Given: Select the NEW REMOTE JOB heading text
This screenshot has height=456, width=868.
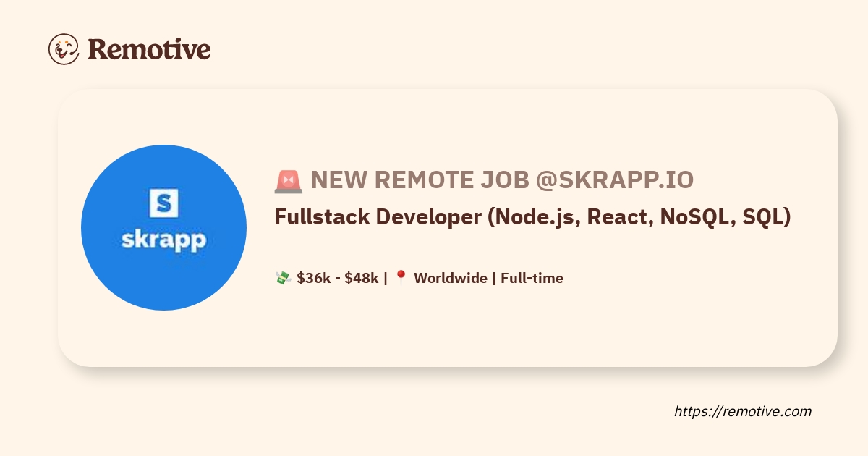Looking at the screenshot, I should pyautogui.click(x=420, y=180).
